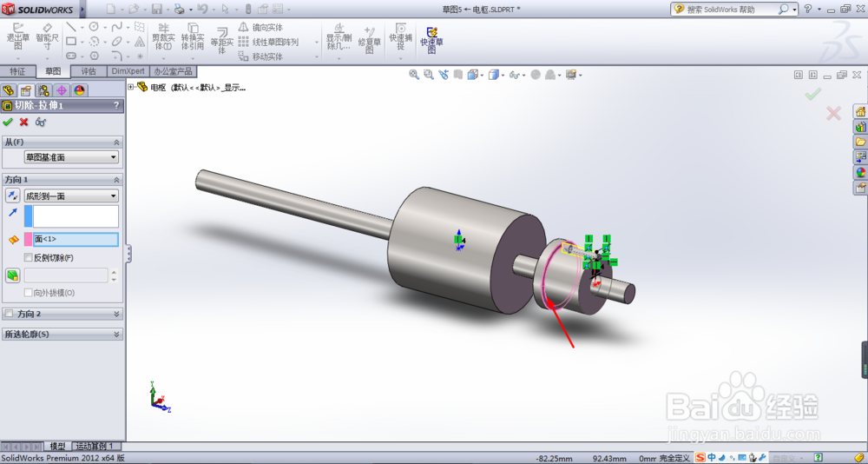This screenshot has height=464, width=868.
Task: Select the Circle sketch tool
Action: point(94,27)
